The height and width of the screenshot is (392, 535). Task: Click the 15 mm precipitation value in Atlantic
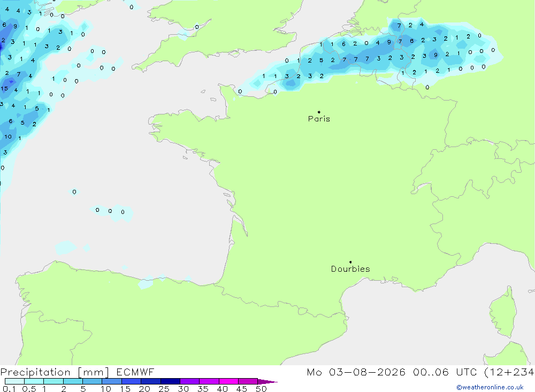pos(4,88)
